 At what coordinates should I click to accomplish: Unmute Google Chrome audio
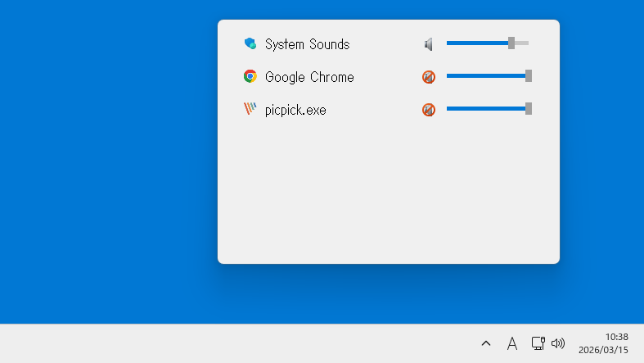click(428, 77)
